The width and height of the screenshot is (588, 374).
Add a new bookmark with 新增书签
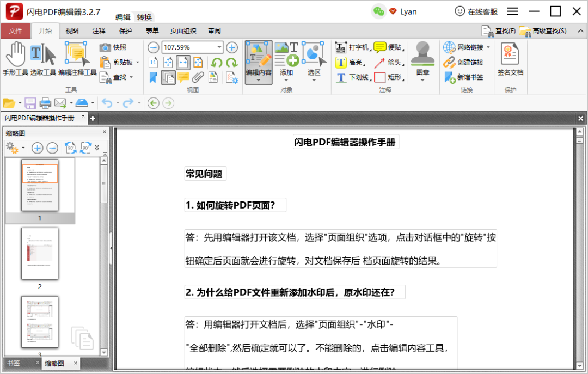463,77
